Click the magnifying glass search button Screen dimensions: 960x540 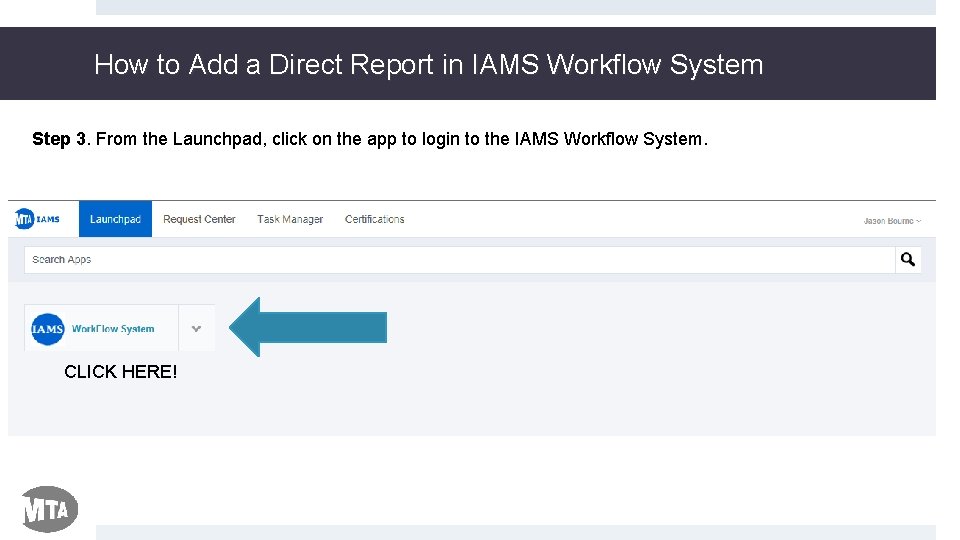coord(908,260)
